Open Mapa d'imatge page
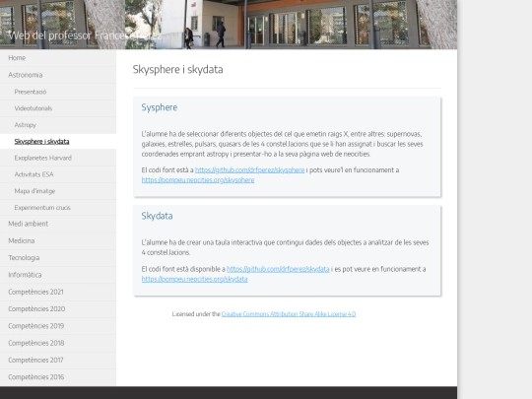This screenshot has height=399, width=532. pyautogui.click(x=58, y=191)
